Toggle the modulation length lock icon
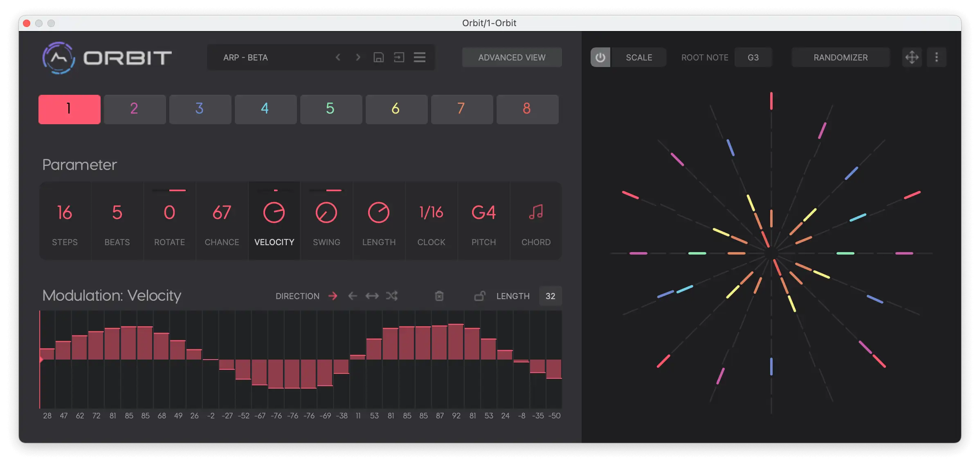The height and width of the screenshot is (465, 980). coord(480,296)
